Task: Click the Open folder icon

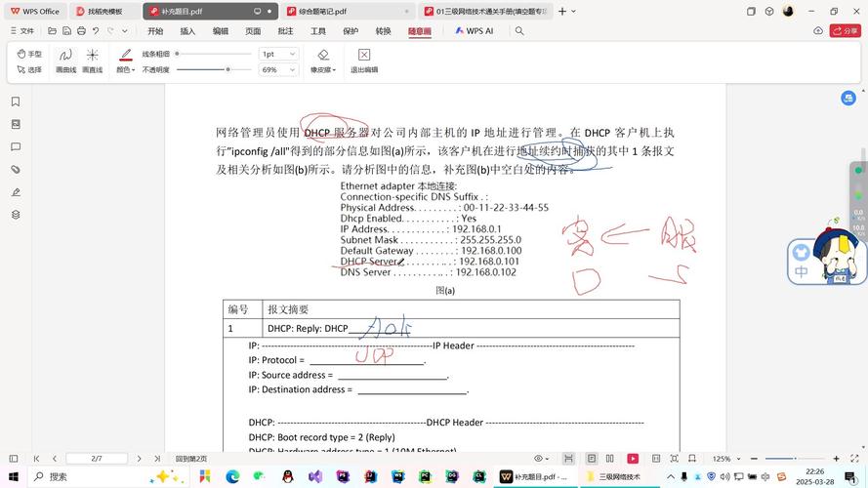Action: (x=52, y=31)
